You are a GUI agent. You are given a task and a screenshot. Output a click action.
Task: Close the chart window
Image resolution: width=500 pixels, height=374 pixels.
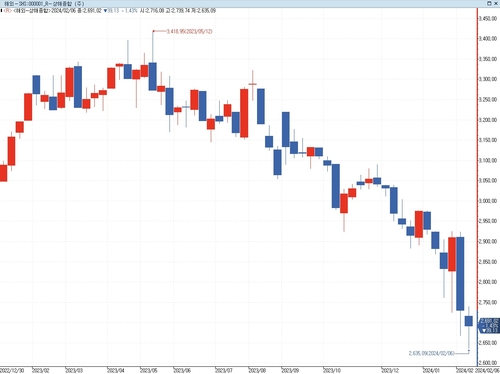point(495,3)
